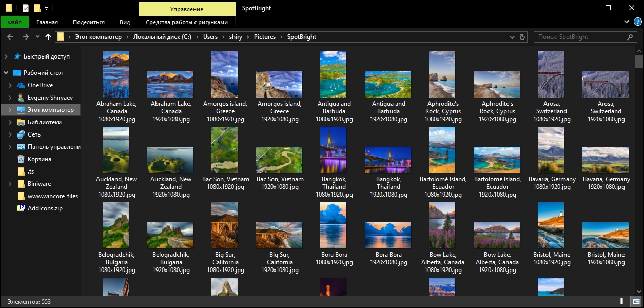Viewport: 644px width, 308px height.
Task: Open Средства работы с рисунками tab
Action: (187, 22)
